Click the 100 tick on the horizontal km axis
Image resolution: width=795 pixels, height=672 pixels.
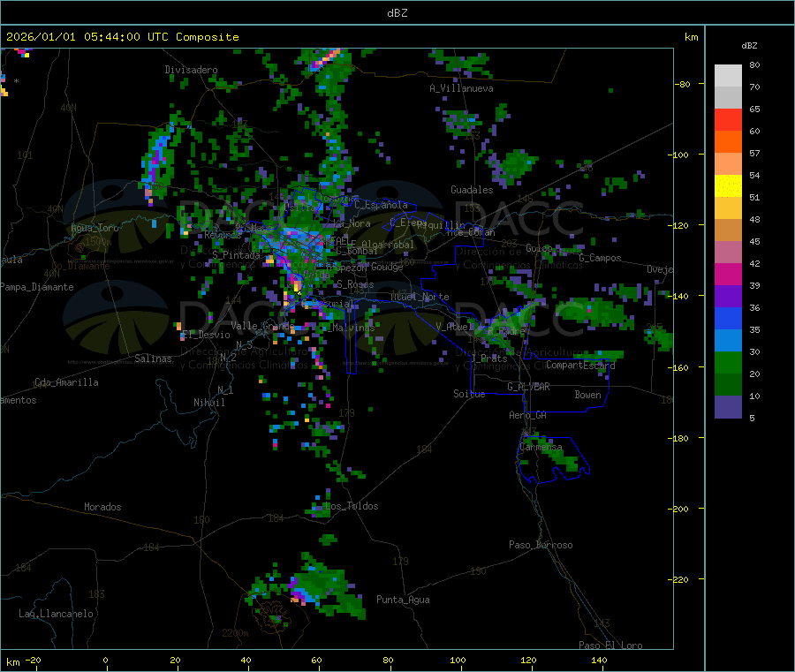(x=458, y=660)
